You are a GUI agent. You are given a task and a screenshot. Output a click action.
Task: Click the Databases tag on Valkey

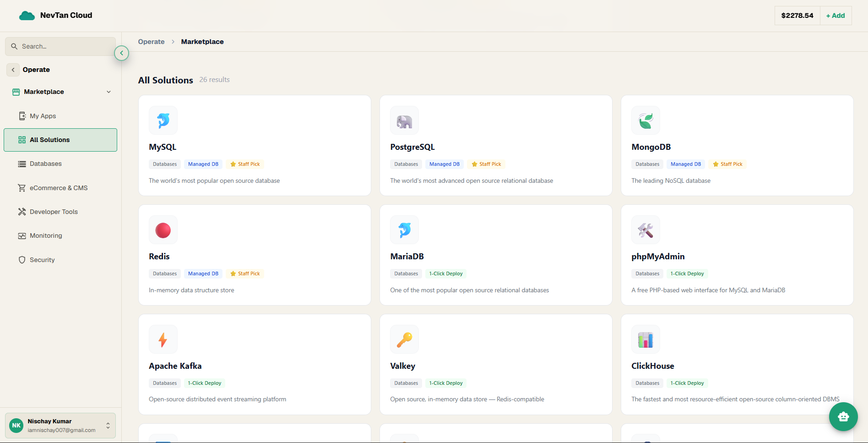point(406,383)
